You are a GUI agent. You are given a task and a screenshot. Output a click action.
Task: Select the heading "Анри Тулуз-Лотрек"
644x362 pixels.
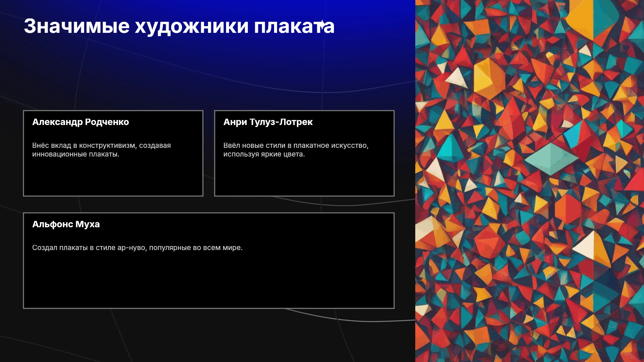268,122
